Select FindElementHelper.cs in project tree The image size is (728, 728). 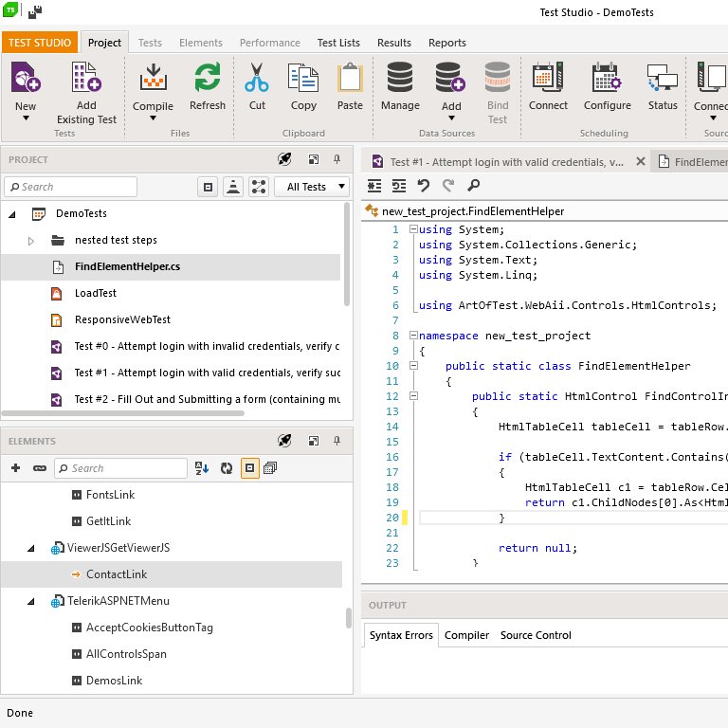coord(171,267)
